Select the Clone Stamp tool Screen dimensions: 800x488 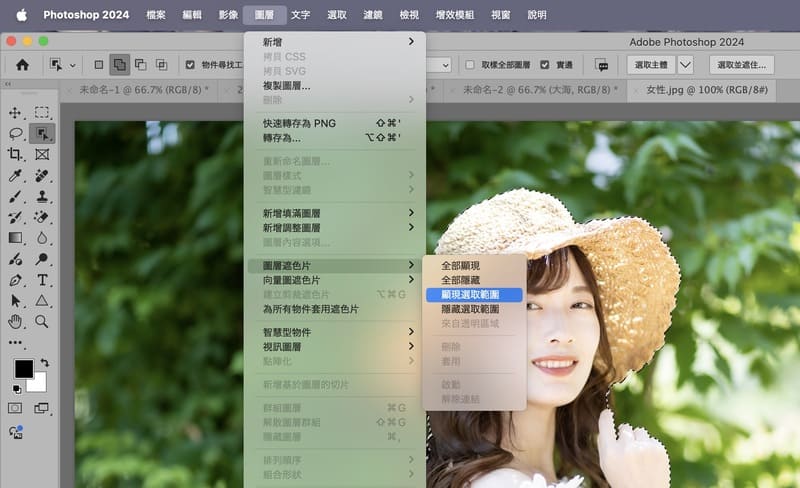(42, 197)
